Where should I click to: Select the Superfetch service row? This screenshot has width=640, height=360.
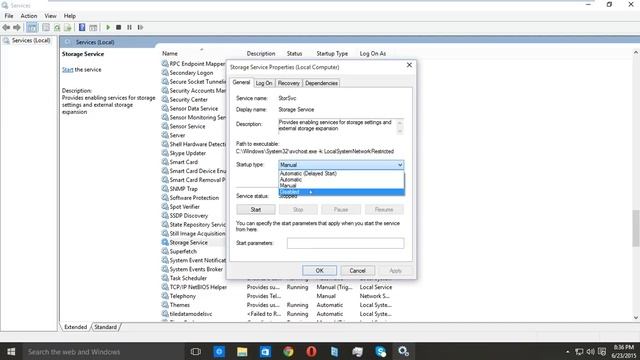183,251
